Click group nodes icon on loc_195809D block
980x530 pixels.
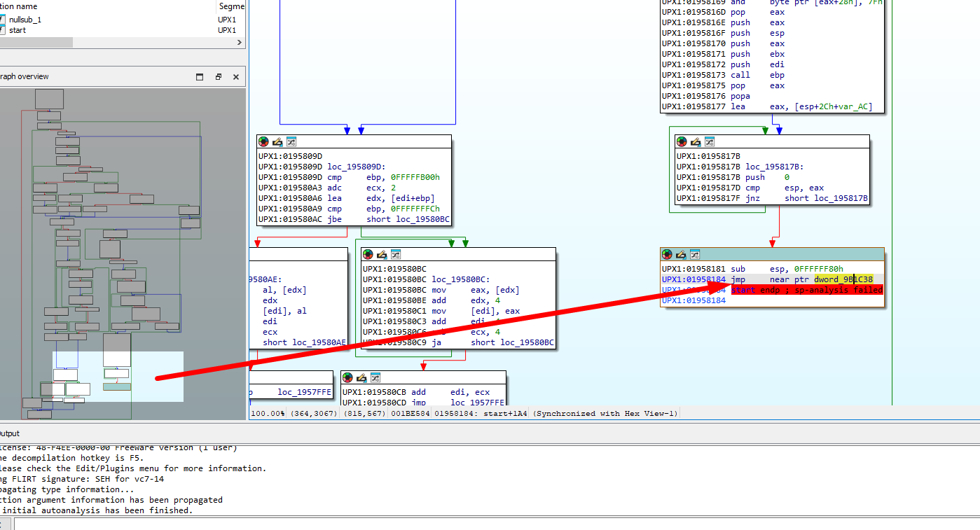[291, 141]
